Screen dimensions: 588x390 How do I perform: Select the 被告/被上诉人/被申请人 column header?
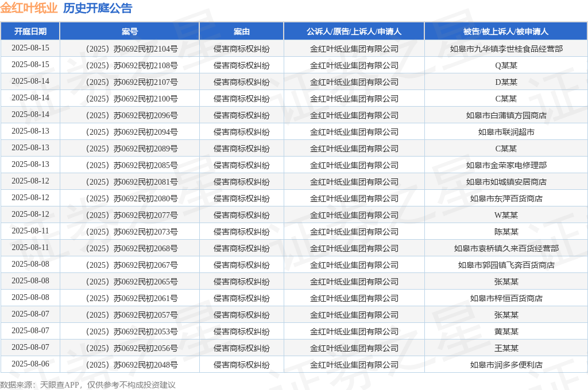[506, 32]
